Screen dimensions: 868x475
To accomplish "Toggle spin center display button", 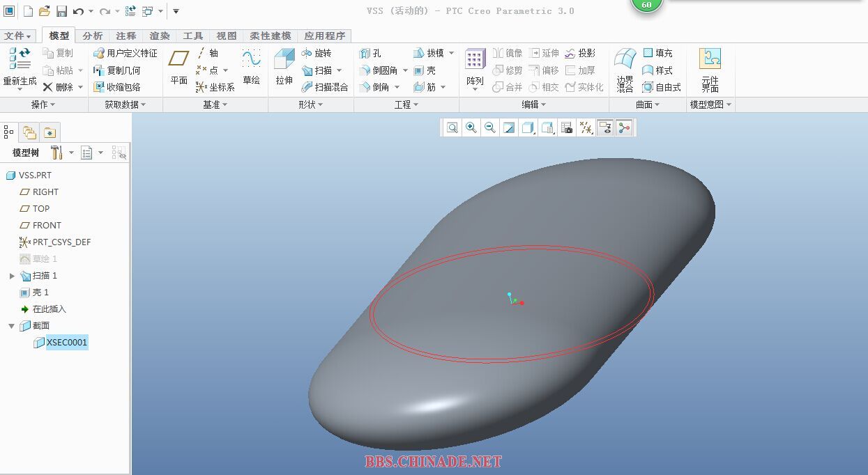I will click(624, 127).
